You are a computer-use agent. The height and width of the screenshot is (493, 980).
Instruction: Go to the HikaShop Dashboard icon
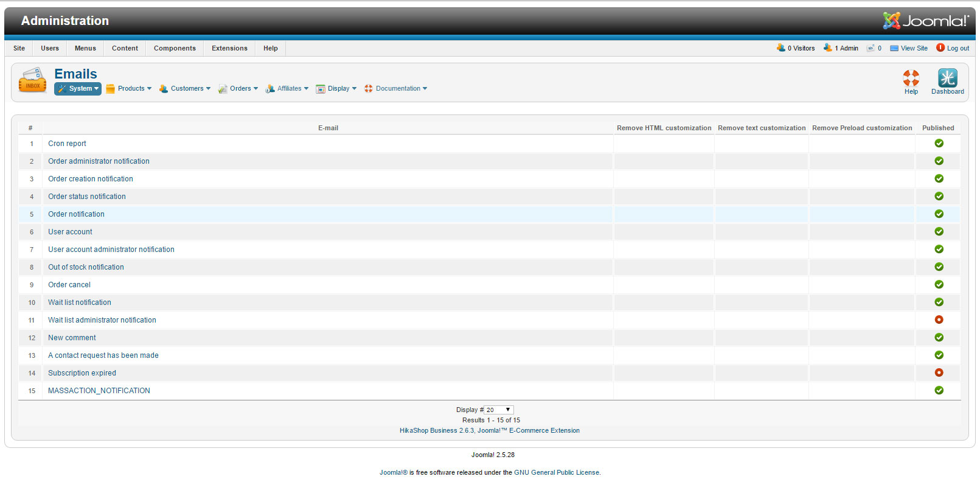(x=947, y=78)
